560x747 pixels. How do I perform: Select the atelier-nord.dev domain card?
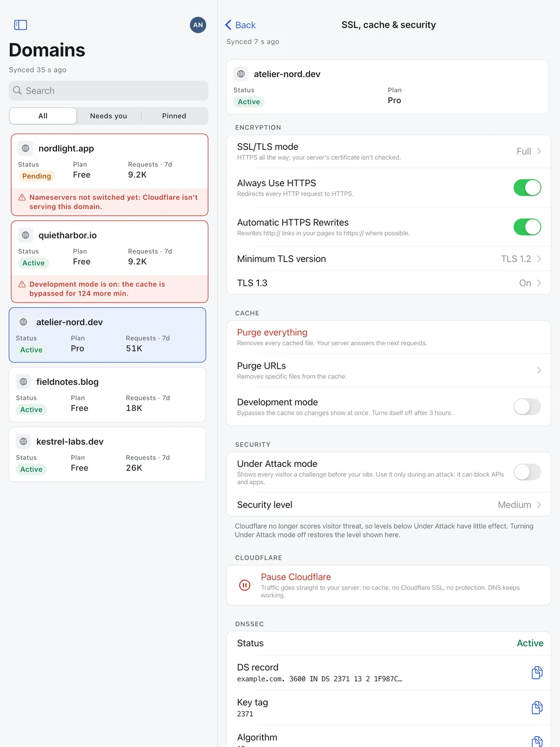pos(107,335)
